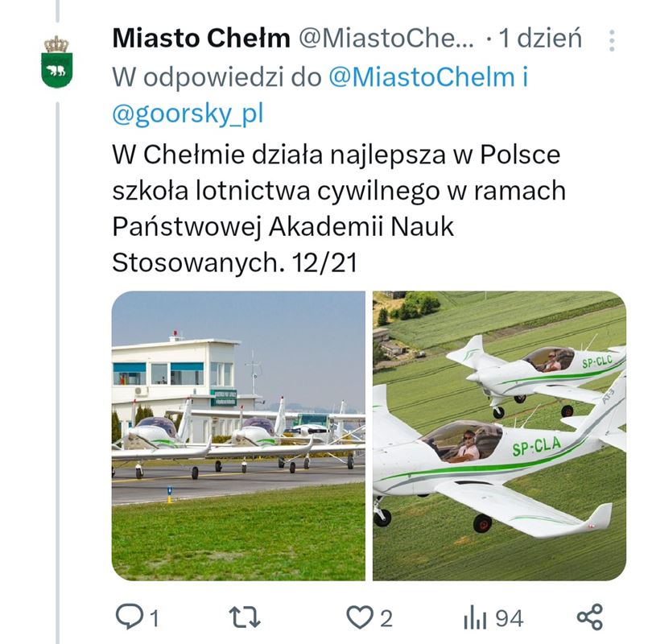Screen dimensions: 648x644
Task: Like the tweet with the heart icon
Action: 357,617
